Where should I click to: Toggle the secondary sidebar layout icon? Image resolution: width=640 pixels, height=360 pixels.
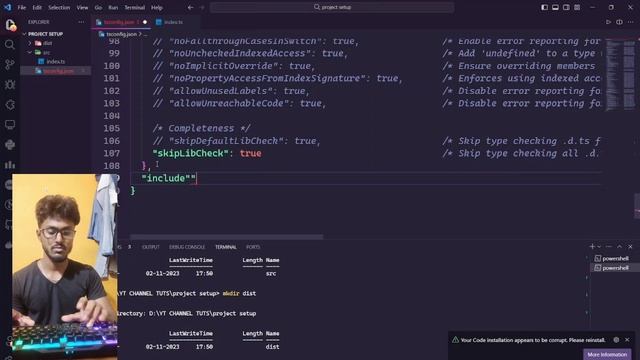[x=566, y=7]
